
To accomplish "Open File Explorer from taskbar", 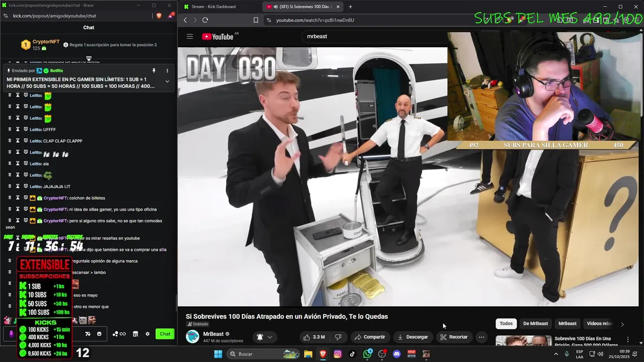I will [x=308, y=354].
